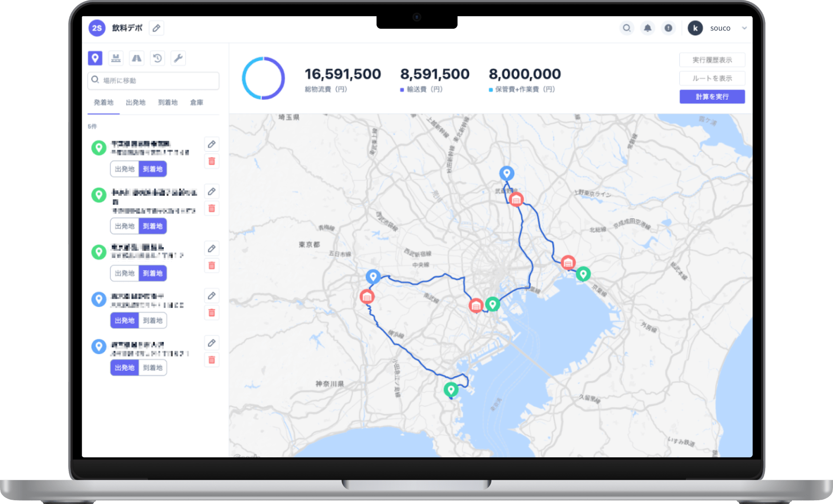This screenshot has width=833, height=504.
Task: Open the history clock icon tool
Action: [x=157, y=58]
